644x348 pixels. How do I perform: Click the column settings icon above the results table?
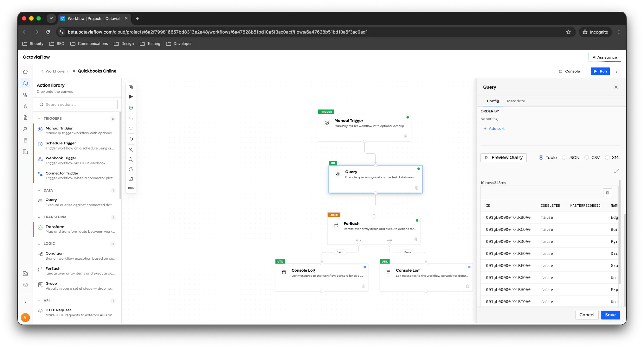click(x=608, y=193)
